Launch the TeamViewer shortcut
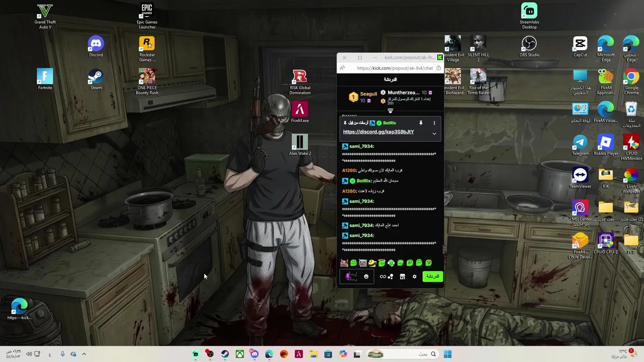Image resolution: width=644 pixels, height=362 pixels. 580,178
